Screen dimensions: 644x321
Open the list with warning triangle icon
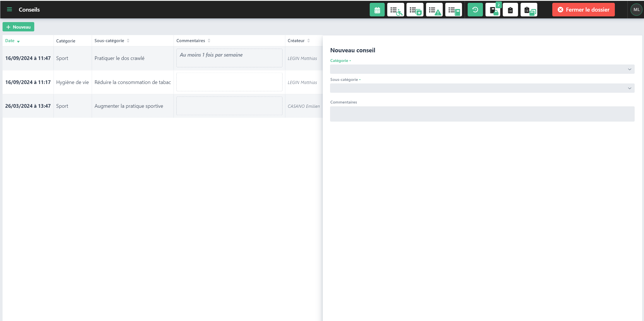click(x=434, y=10)
